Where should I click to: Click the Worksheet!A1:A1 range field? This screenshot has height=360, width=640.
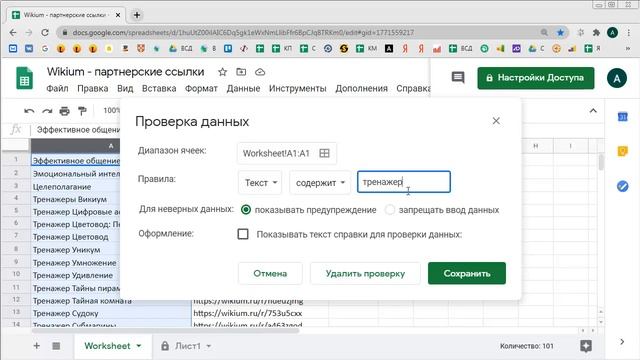coord(287,153)
